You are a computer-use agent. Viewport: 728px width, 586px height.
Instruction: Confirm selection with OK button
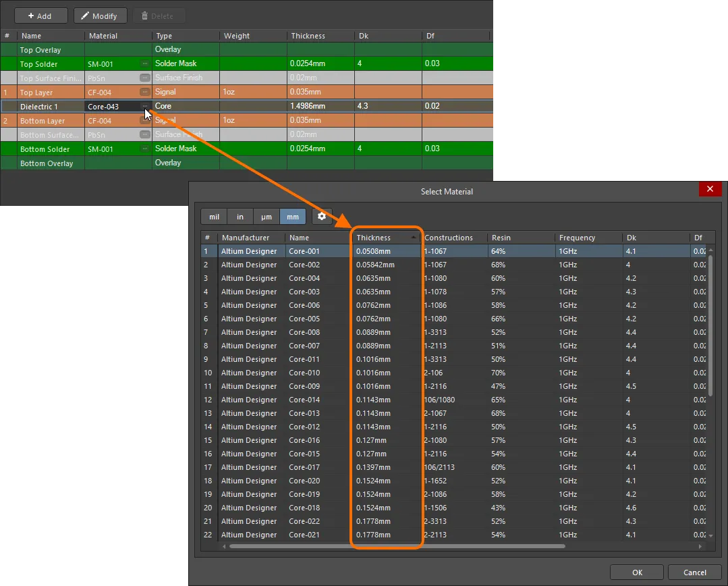click(x=636, y=572)
